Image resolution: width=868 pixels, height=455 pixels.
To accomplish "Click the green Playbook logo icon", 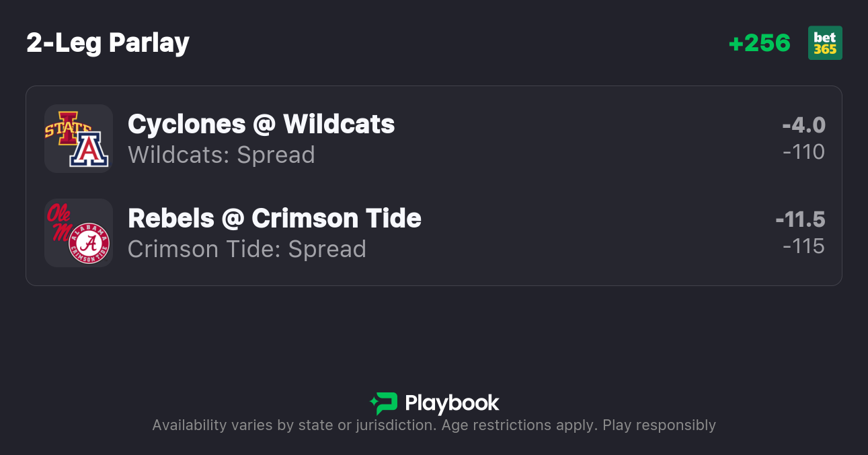I will point(384,403).
